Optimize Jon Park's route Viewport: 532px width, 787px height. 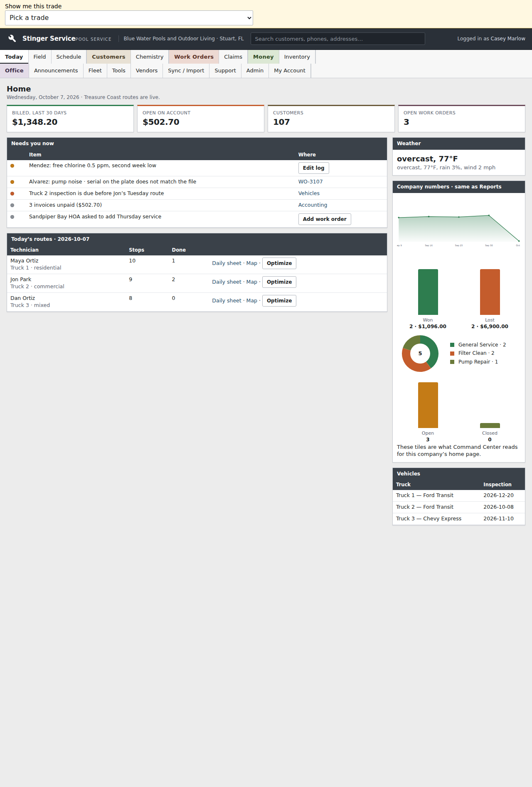coord(279,282)
